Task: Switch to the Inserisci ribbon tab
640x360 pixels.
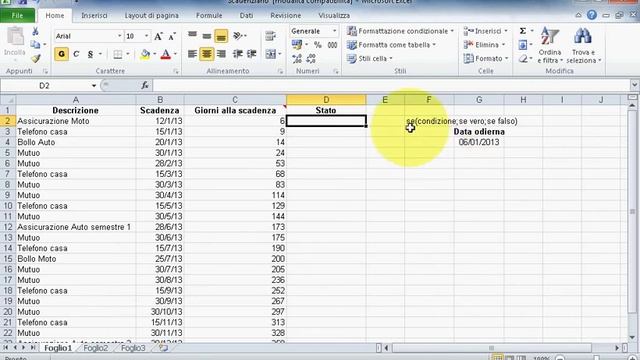Action: click(94, 16)
